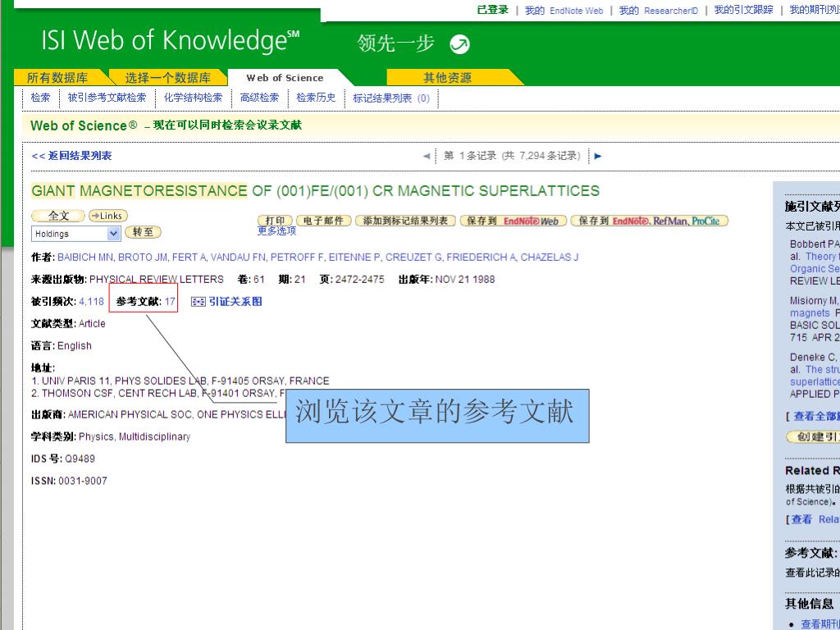
Task: Click the Links button
Action: click(107, 216)
